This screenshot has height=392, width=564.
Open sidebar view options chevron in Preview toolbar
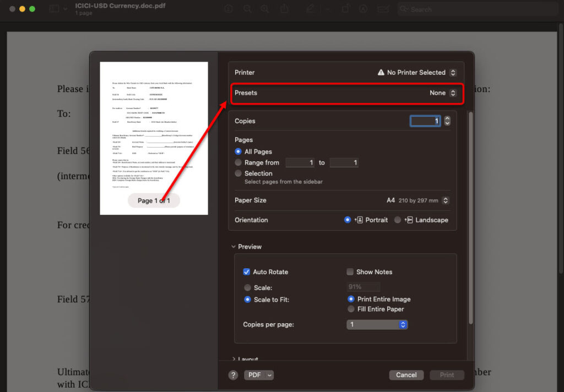click(x=65, y=9)
